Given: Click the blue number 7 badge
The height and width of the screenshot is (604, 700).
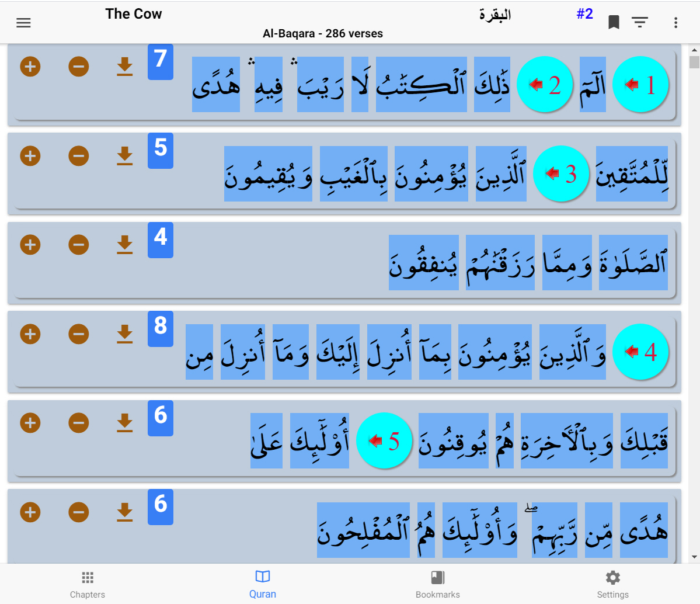Looking at the screenshot, I should click(x=161, y=61).
